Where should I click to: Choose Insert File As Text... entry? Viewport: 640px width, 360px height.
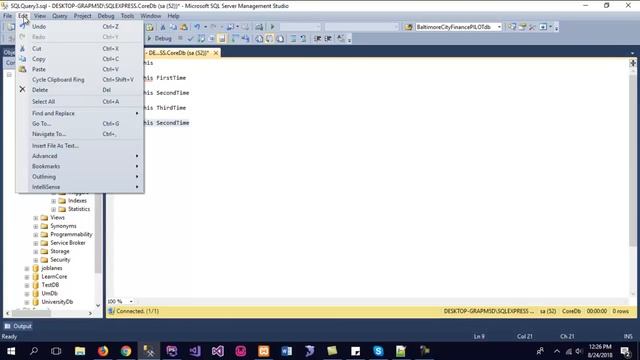pyautogui.click(x=80, y=145)
